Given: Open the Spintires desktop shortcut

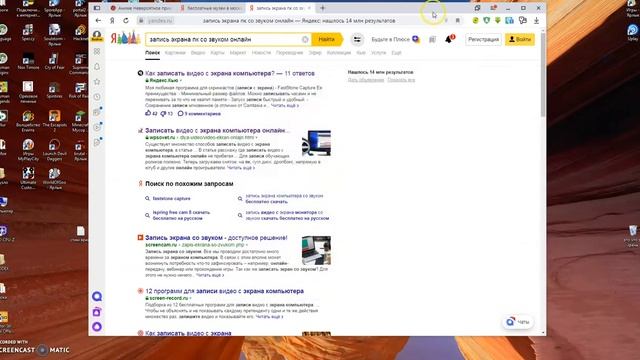Looking at the screenshot, I should pyautogui.click(x=54, y=90).
